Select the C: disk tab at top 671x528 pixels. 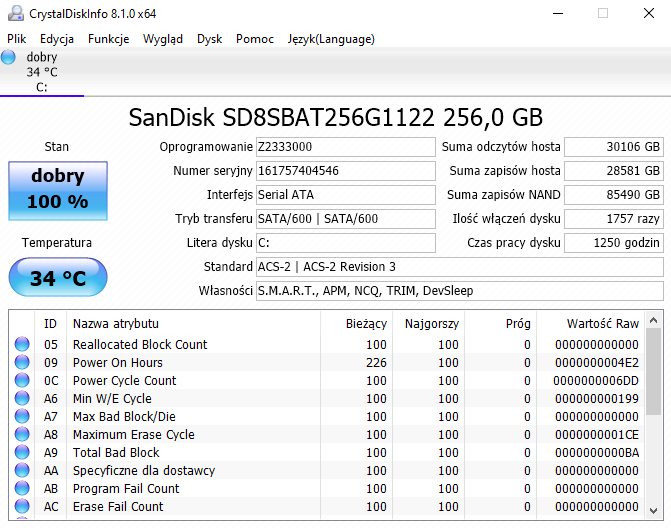pyautogui.click(x=42, y=72)
